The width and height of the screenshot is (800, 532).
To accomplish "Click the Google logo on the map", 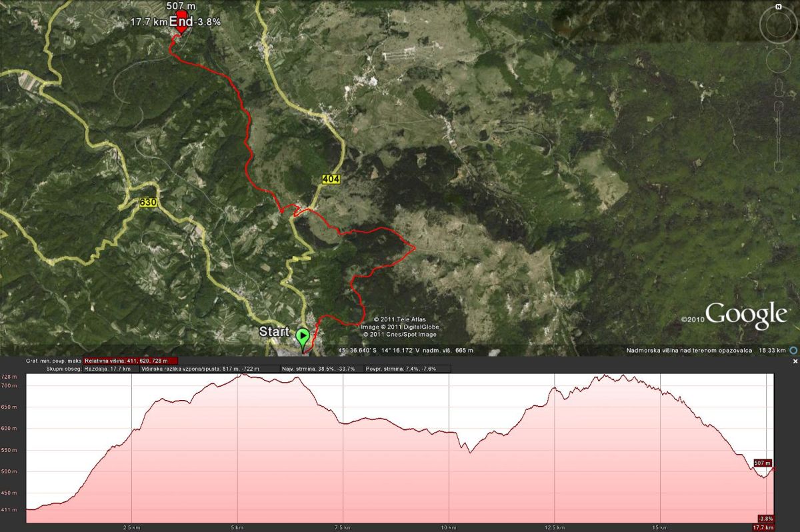I will [746, 315].
